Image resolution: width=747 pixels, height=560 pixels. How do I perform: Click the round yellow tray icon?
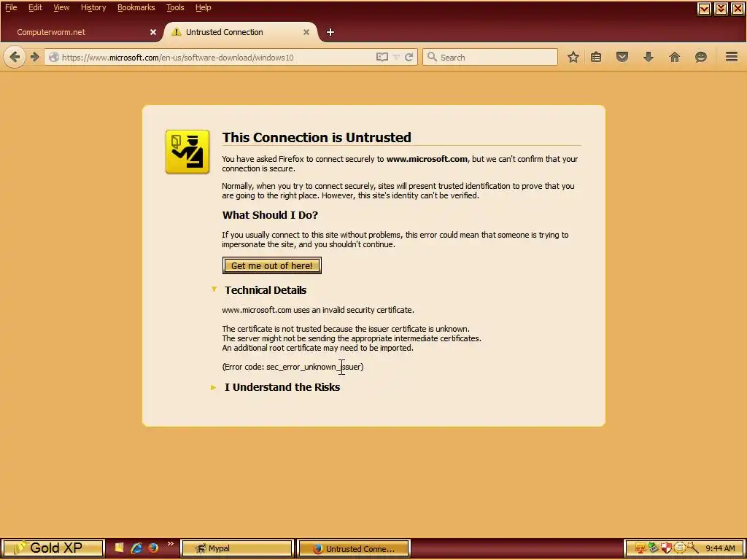coord(679,548)
